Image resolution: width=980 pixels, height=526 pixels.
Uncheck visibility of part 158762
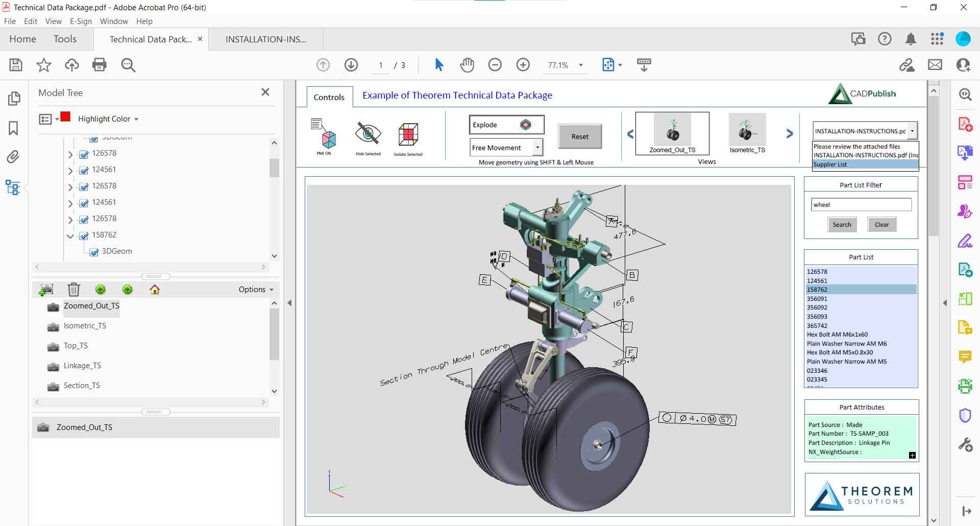pos(83,235)
